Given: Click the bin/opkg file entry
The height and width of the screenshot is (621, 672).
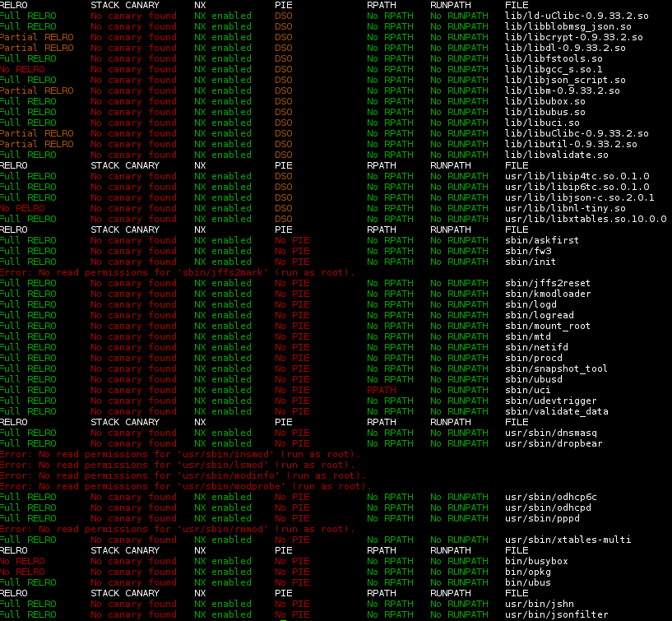Looking at the screenshot, I should click(x=527, y=572).
